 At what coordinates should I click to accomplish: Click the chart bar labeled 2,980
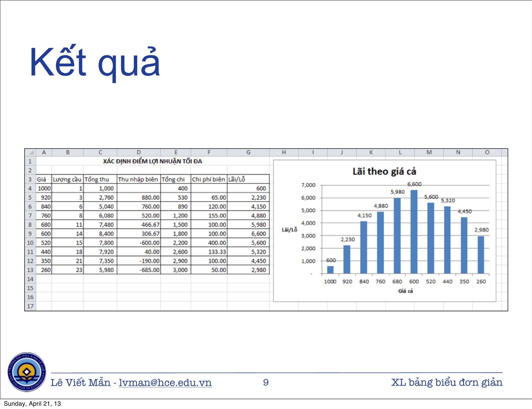(x=481, y=255)
